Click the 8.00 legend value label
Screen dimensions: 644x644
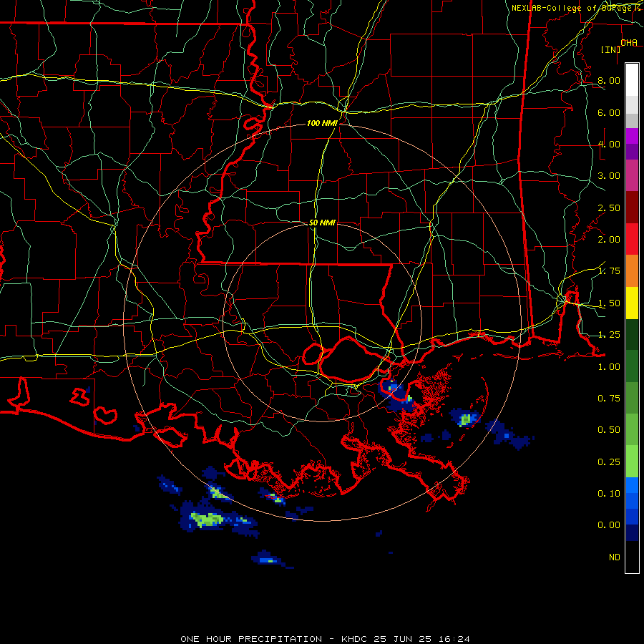pyautogui.click(x=609, y=80)
